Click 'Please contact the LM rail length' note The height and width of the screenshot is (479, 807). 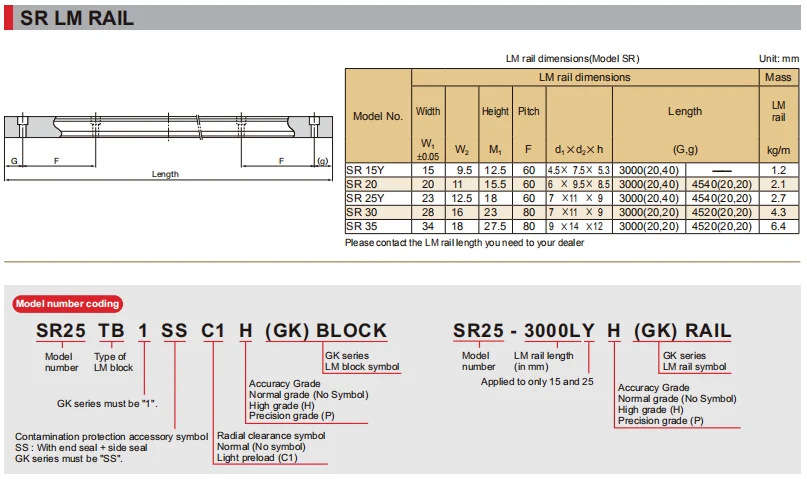[x=464, y=242]
